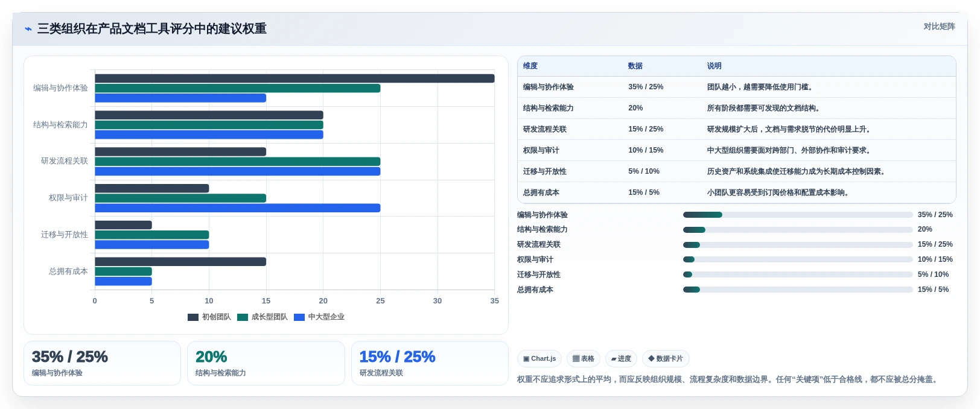Image resolution: width=980 pixels, height=409 pixels.
Task: Click the 权限与审计 progress bar
Action: (798, 259)
